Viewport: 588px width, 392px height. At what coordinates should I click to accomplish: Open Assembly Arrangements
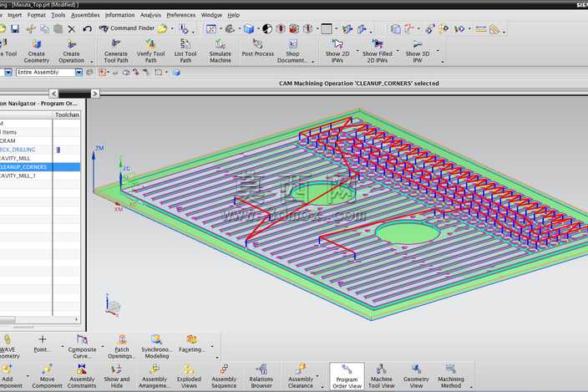(x=155, y=376)
